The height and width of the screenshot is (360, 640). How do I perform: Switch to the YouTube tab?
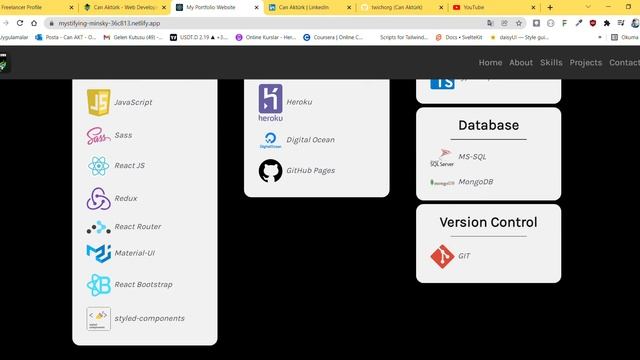point(494,7)
